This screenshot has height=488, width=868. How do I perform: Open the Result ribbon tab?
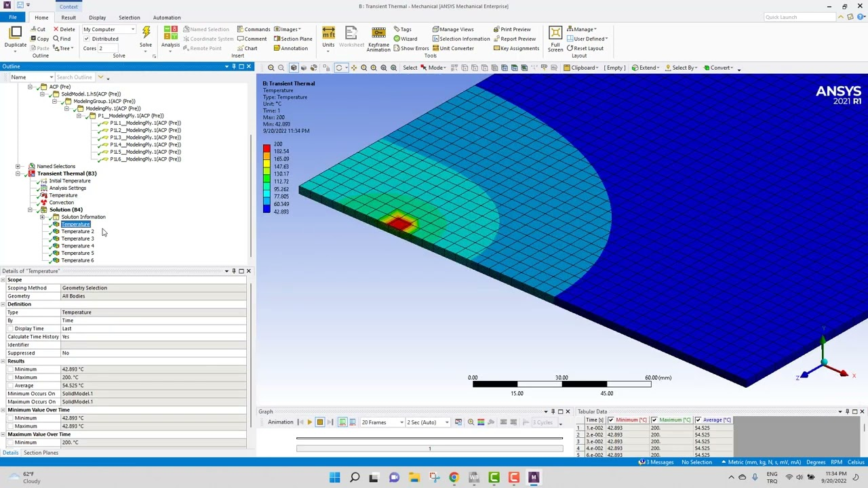(x=68, y=18)
